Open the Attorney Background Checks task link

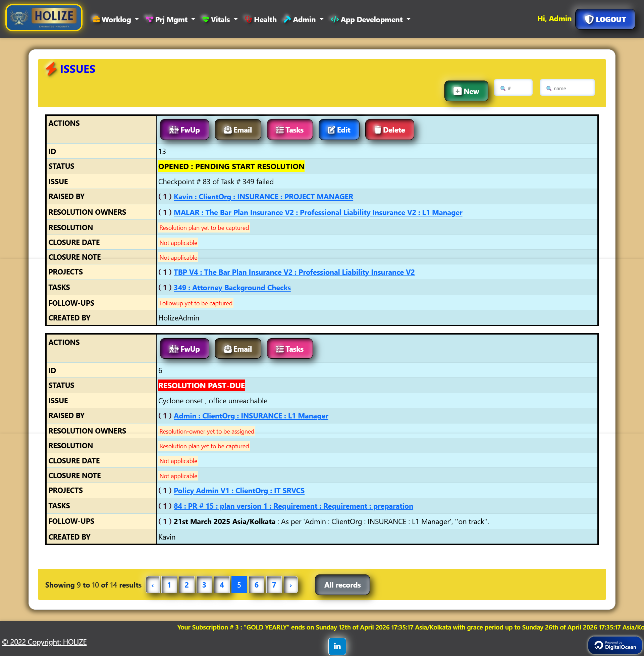[232, 288]
